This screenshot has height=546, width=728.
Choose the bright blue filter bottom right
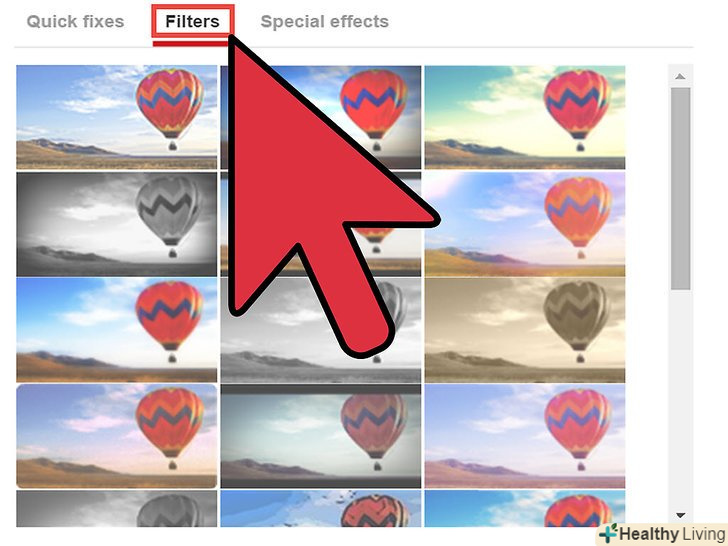pyautogui.click(x=525, y=509)
